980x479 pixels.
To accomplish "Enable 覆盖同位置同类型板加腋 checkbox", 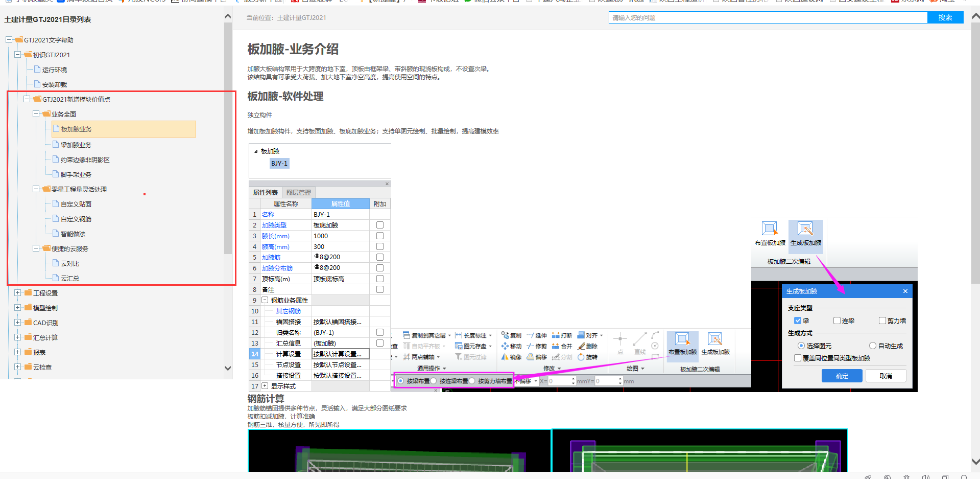I will pos(797,358).
